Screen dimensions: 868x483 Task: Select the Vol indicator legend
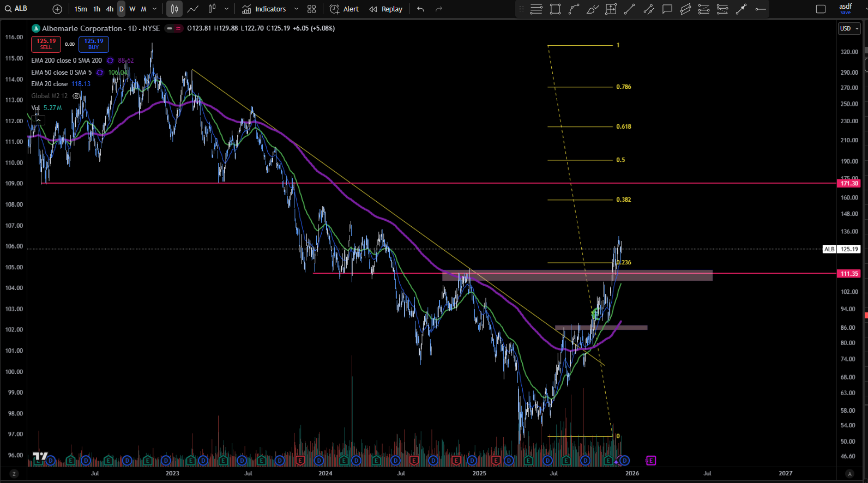[35, 108]
